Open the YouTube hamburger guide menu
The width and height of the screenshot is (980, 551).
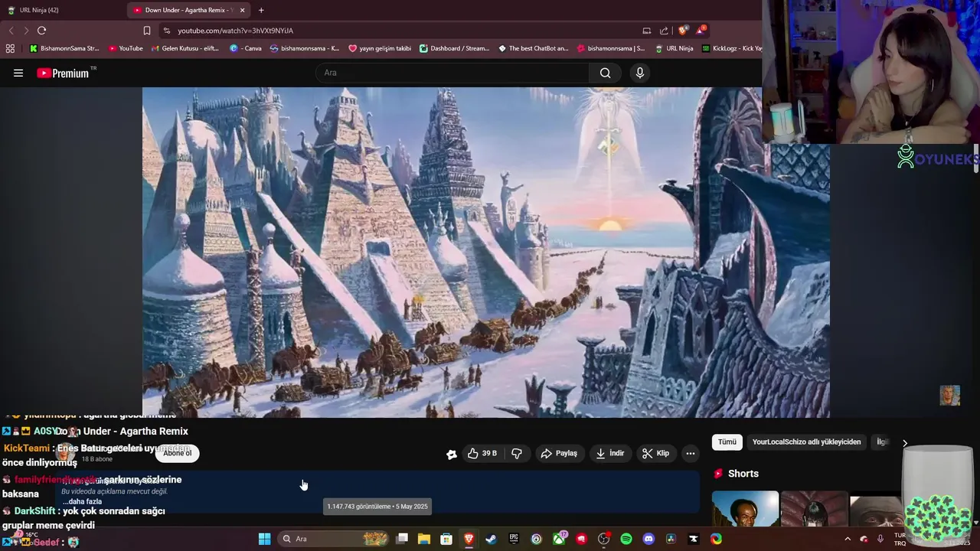[x=18, y=73]
